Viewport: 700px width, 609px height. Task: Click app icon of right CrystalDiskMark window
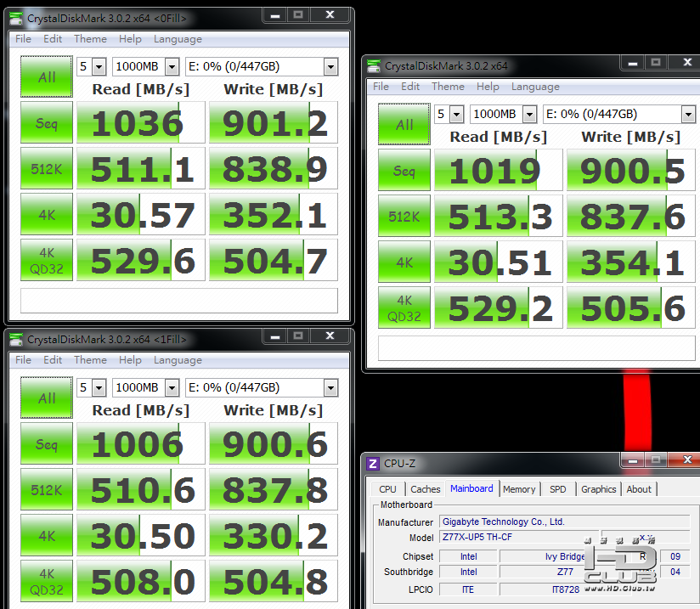tap(374, 66)
